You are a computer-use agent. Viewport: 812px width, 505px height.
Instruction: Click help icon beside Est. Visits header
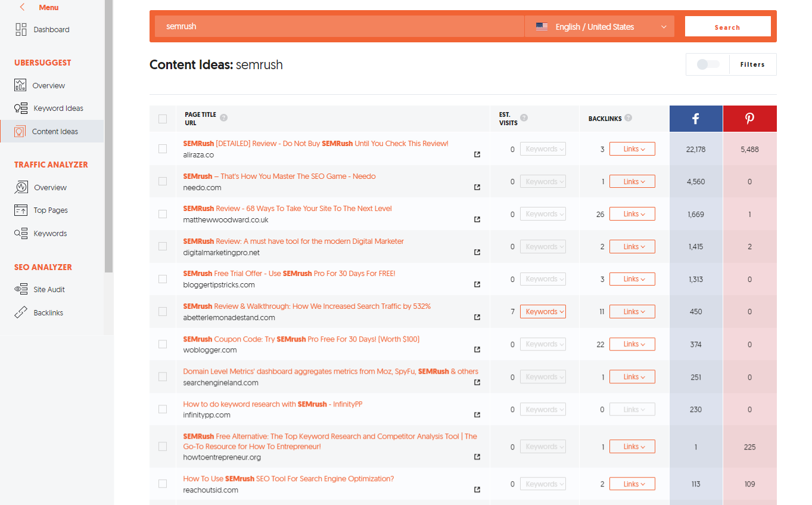(x=524, y=117)
